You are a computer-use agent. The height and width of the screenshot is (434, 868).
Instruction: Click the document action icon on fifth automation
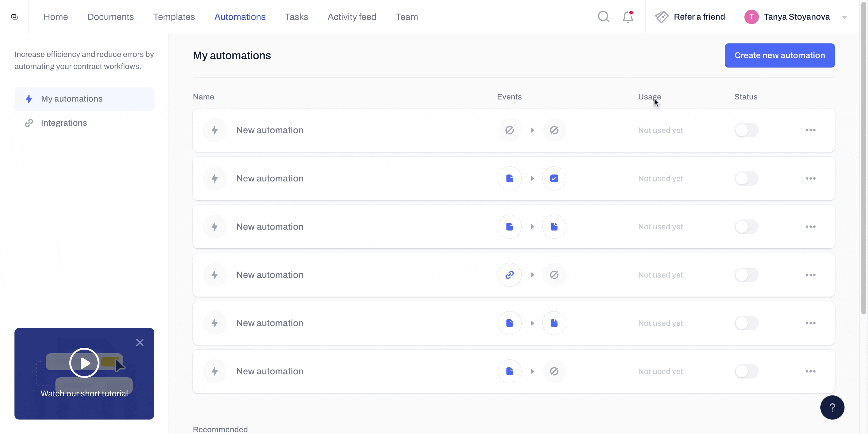tap(554, 323)
